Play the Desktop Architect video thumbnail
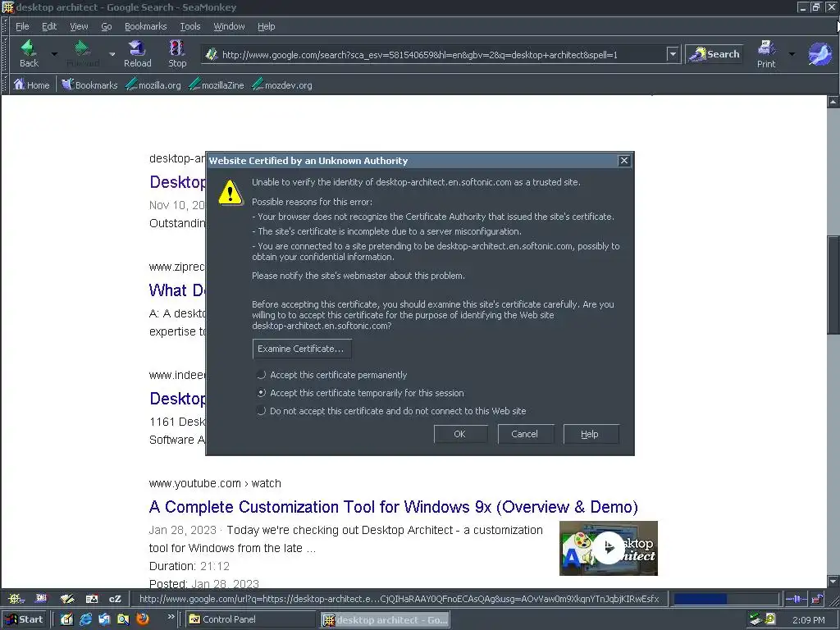 (609, 547)
